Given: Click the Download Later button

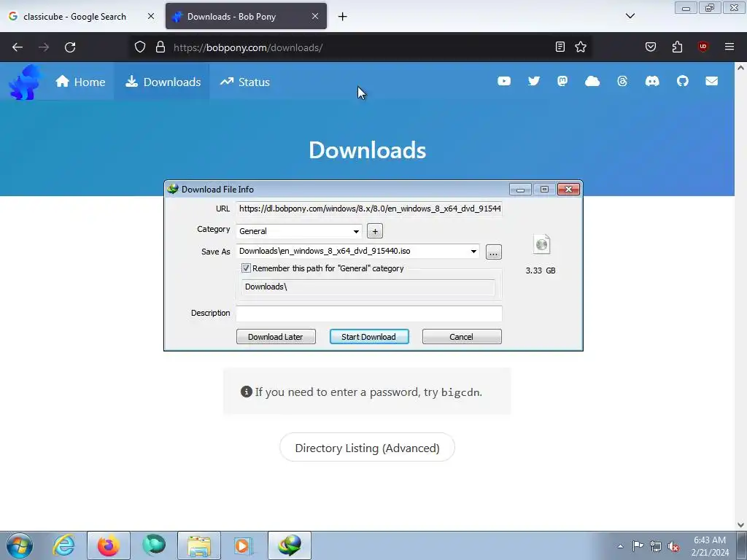Looking at the screenshot, I should (276, 337).
